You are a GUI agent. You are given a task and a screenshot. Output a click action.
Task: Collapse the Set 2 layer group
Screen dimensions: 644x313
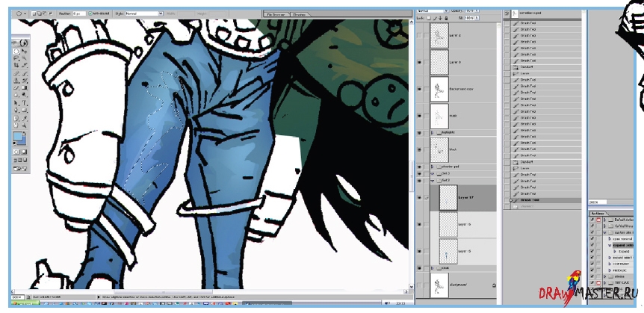432,180
